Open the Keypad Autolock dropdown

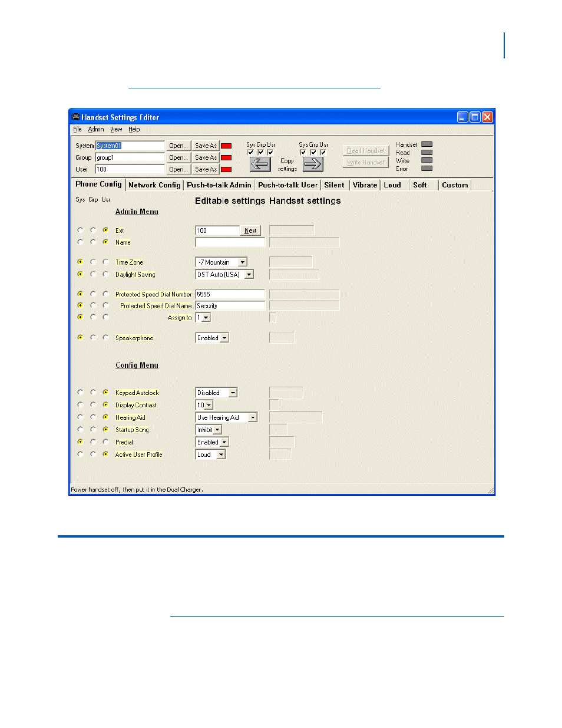point(233,393)
